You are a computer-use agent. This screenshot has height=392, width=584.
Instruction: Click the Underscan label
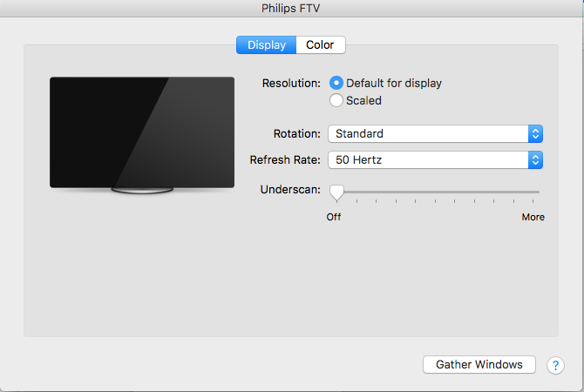[x=290, y=190]
